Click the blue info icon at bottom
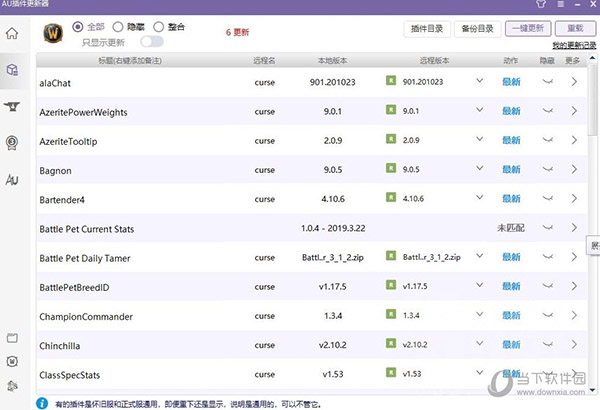This screenshot has width=600, height=410. (42, 403)
